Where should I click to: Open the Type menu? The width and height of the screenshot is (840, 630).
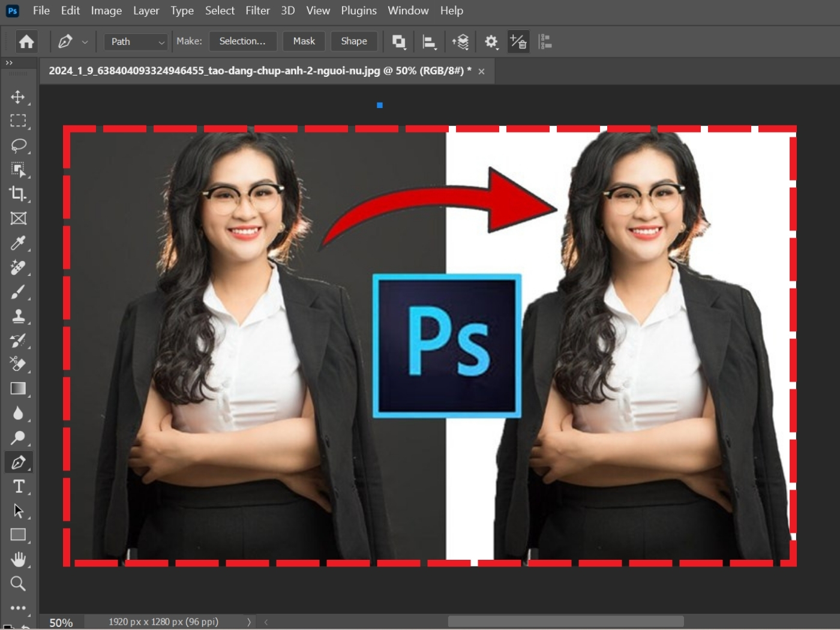coord(182,11)
